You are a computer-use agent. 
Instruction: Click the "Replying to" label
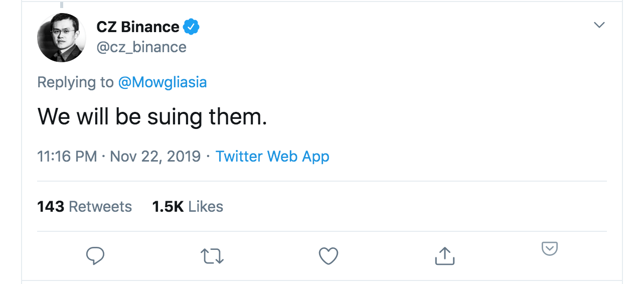pyautogui.click(x=75, y=82)
